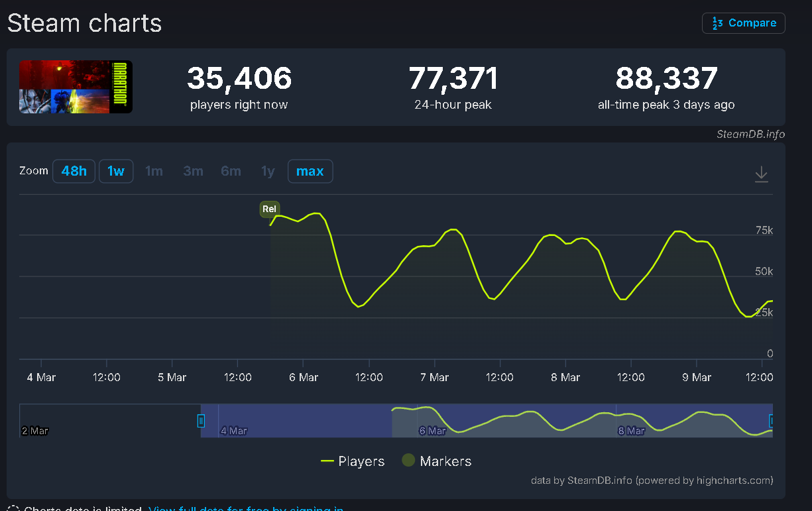
Task: Click the 88,337 all-time peak value
Action: point(666,78)
